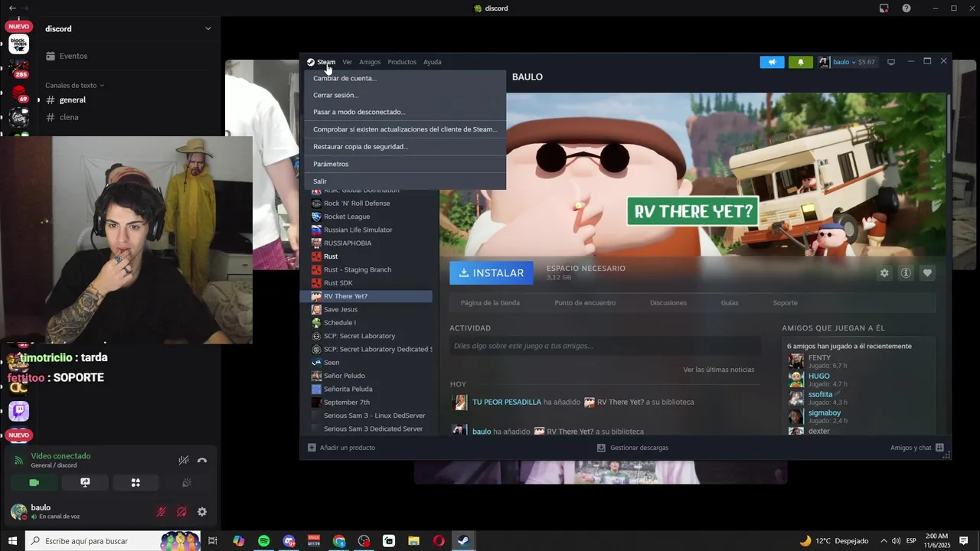
Task: Select Cambiar de cuenta menu entry
Action: pyautogui.click(x=405, y=78)
